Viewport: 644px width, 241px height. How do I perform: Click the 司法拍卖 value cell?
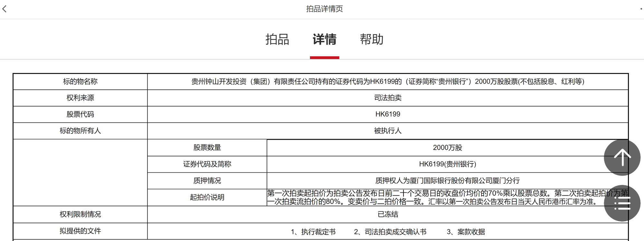point(388,98)
